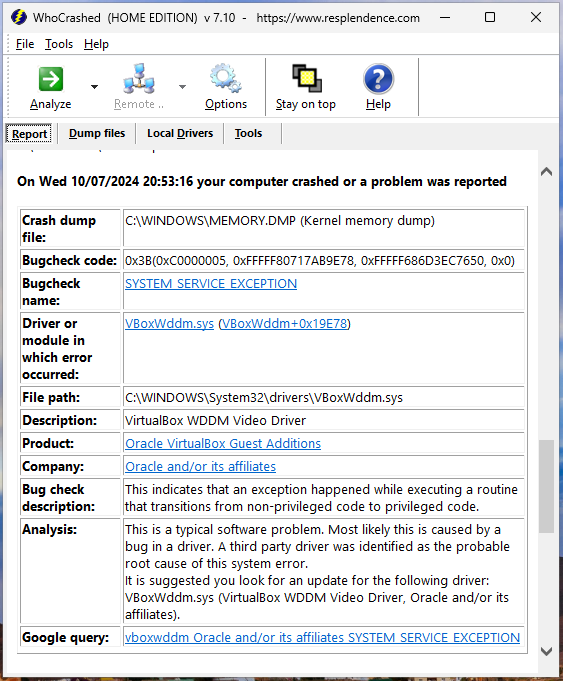
Task: Click the VirtualBox WDDM Video Driver description
Action: pos(215,420)
